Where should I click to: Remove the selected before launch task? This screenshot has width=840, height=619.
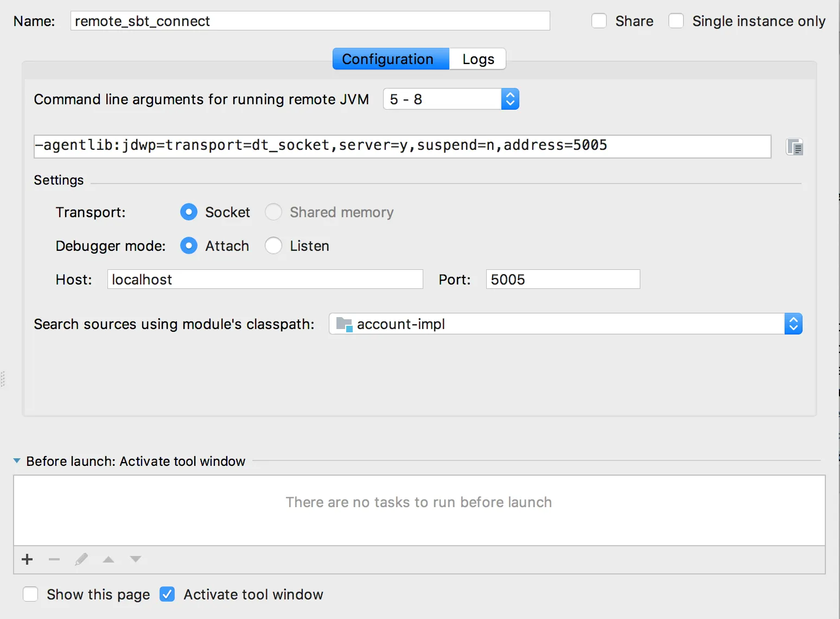pyautogui.click(x=54, y=559)
